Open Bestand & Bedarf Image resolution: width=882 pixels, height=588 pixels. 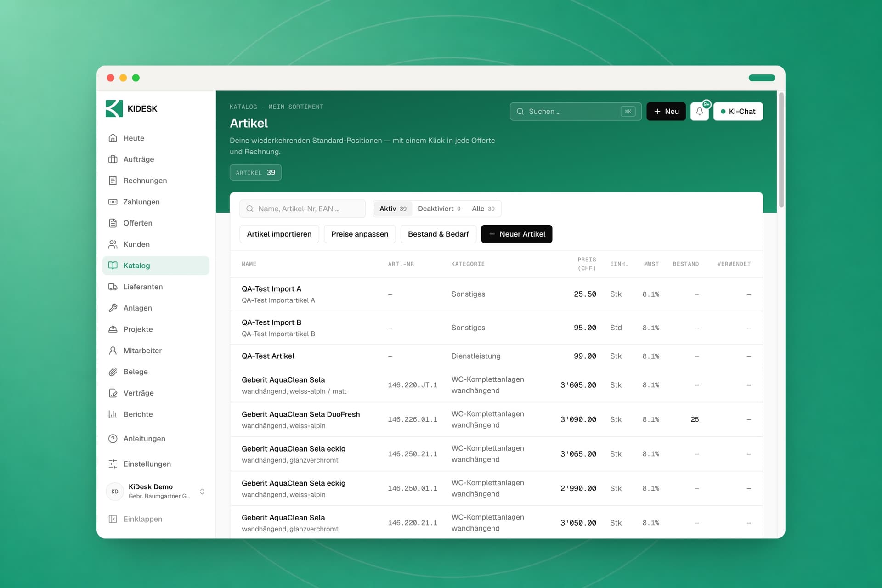click(438, 234)
